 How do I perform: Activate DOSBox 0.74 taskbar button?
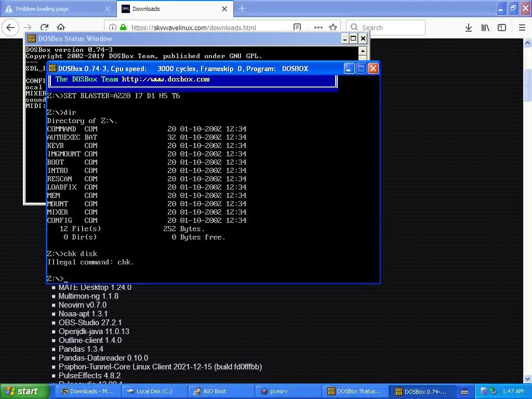click(x=422, y=391)
